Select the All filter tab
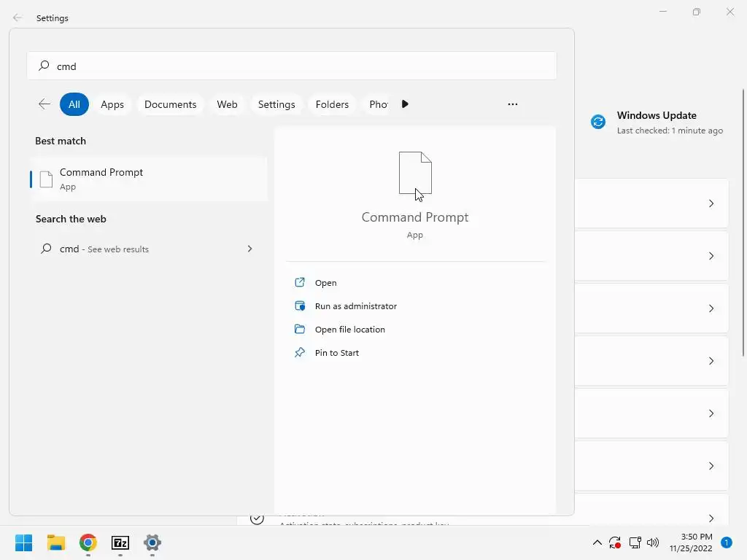This screenshot has width=747, height=560. 74,104
